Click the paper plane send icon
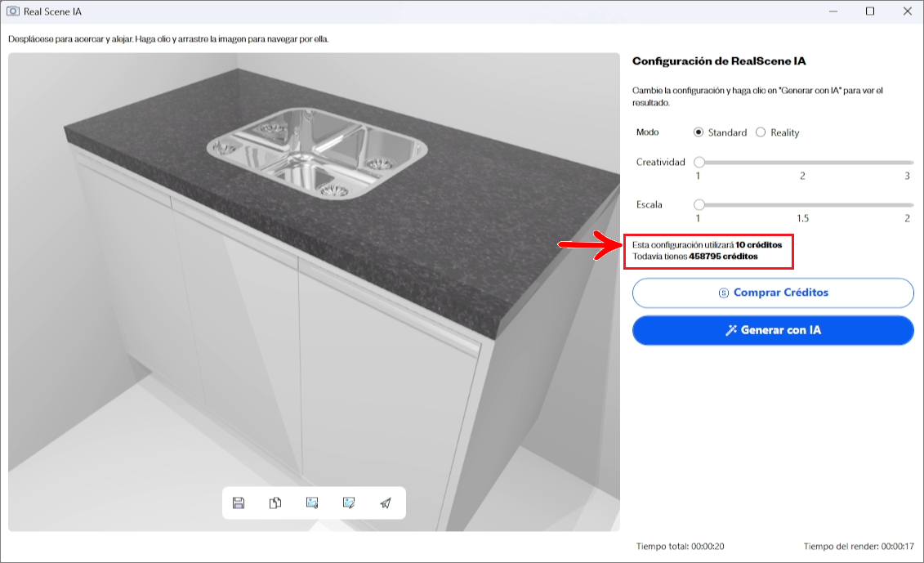Image resolution: width=924 pixels, height=563 pixels. click(x=386, y=503)
